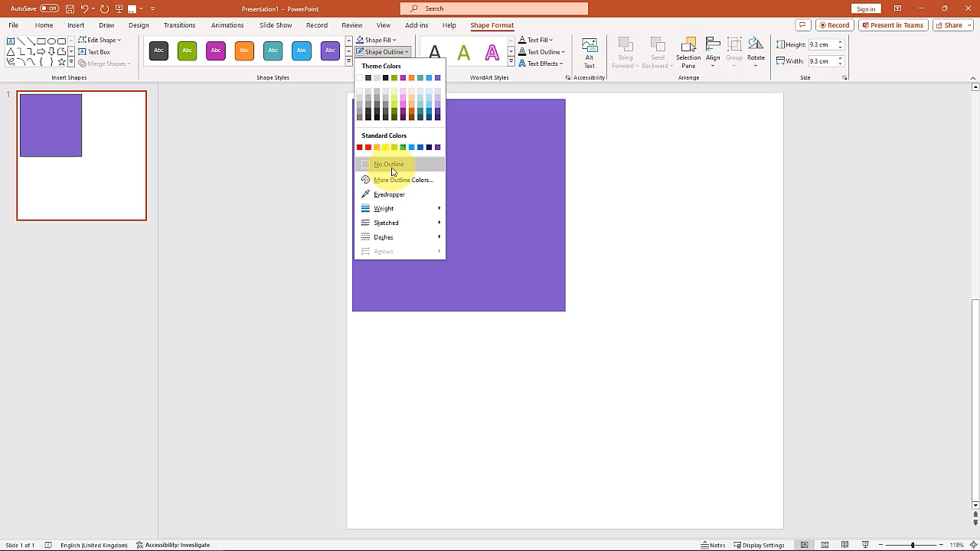Open the Rotate options

pos(756,52)
